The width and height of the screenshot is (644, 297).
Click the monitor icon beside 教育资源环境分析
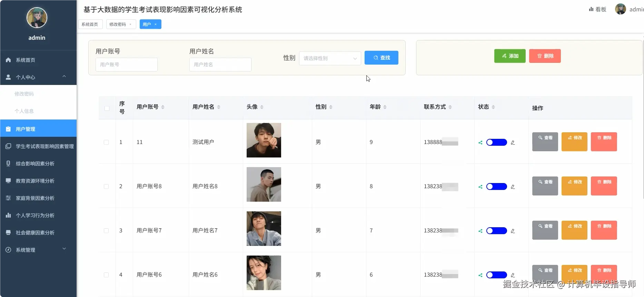point(8,181)
